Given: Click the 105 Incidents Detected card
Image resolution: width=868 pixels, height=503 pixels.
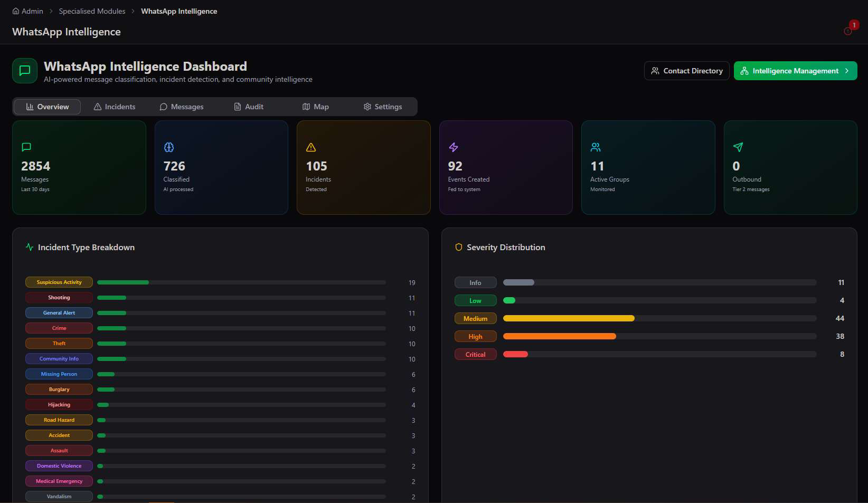Looking at the screenshot, I should [364, 167].
